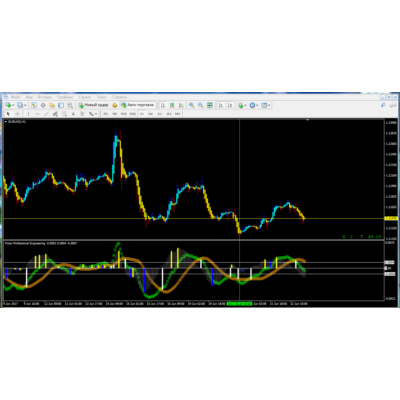Select the text label tool
The height and width of the screenshot is (400, 400).
pyautogui.click(x=82, y=114)
